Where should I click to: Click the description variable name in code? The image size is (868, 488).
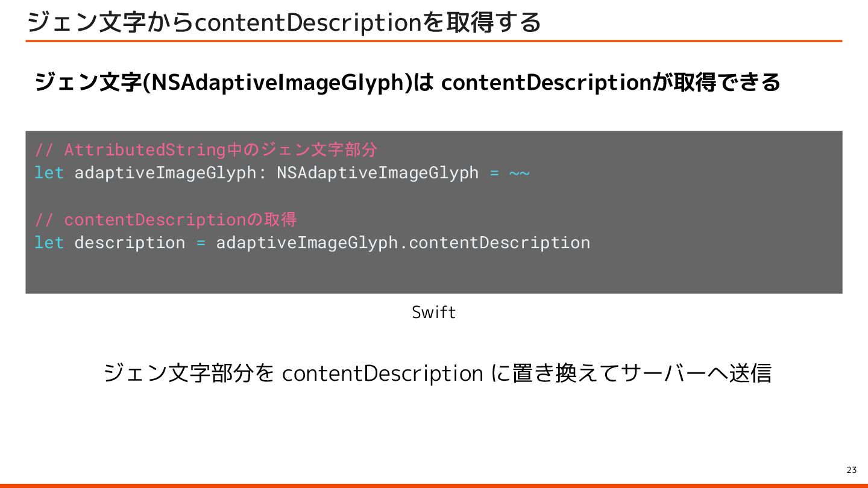(130, 243)
